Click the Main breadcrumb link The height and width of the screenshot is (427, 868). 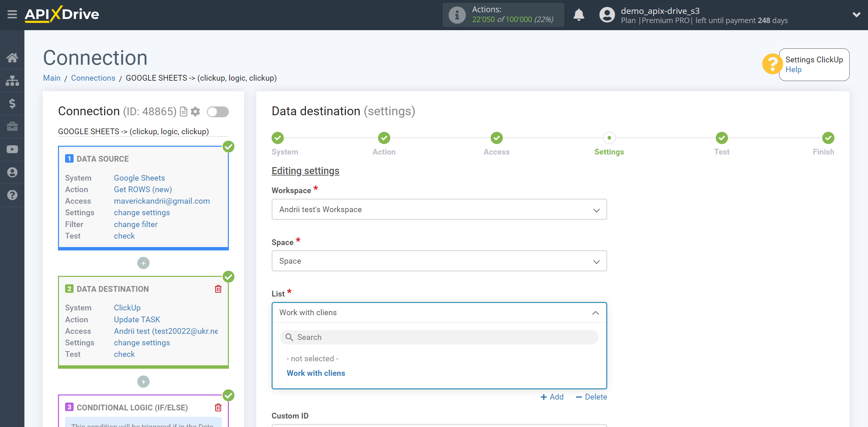coord(52,78)
